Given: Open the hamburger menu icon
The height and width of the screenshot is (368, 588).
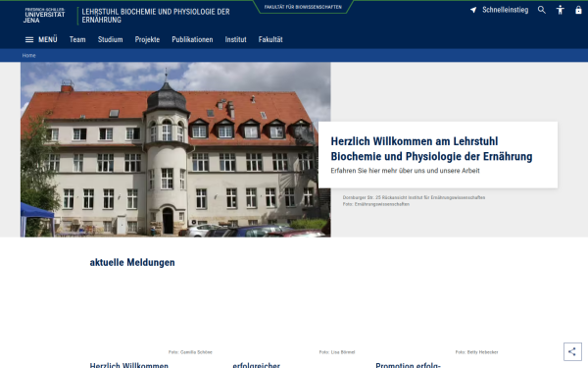Looking at the screenshot, I should pos(29,40).
